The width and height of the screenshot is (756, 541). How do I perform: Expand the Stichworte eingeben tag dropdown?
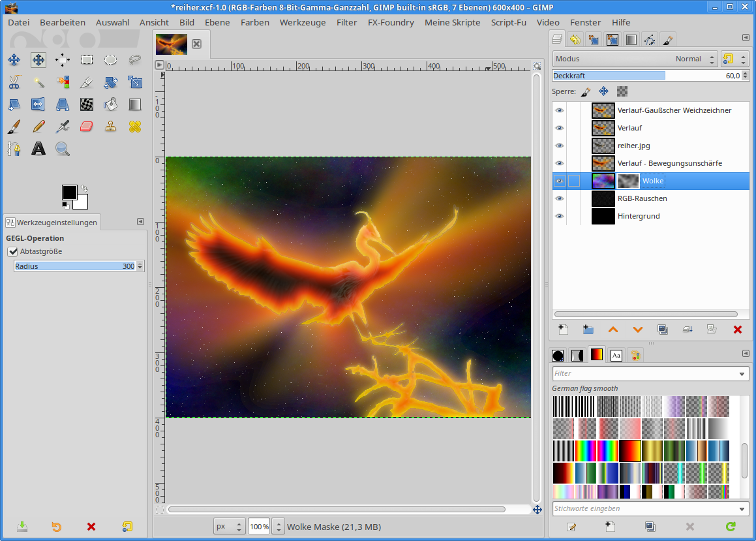tap(742, 509)
